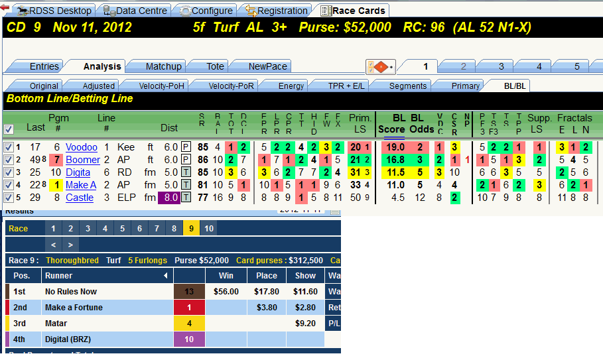The width and height of the screenshot is (603, 364).
Task: Open the Castle horse link
Action: [79, 198]
